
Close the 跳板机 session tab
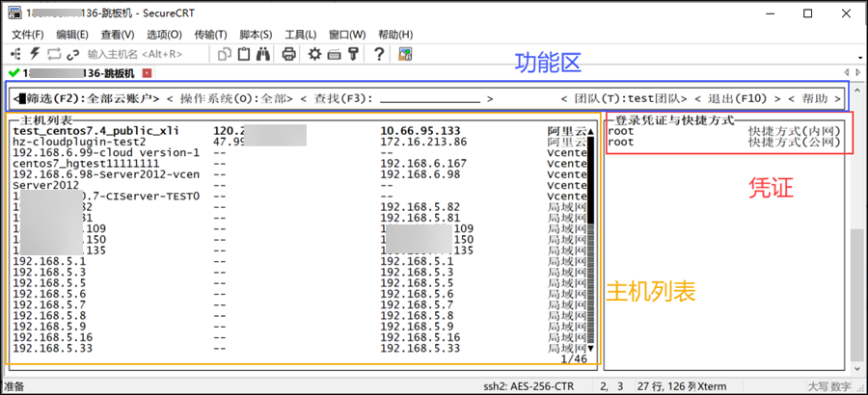coord(147,73)
